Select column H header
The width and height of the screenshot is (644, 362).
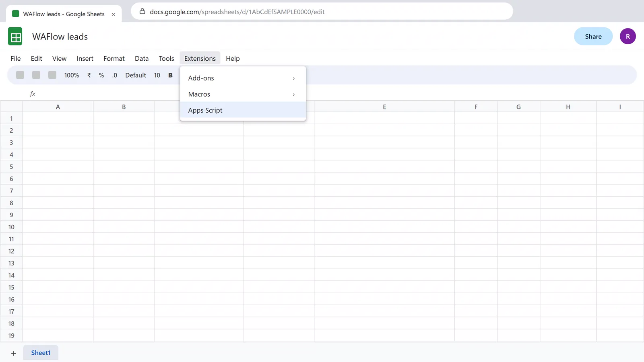[x=568, y=107]
